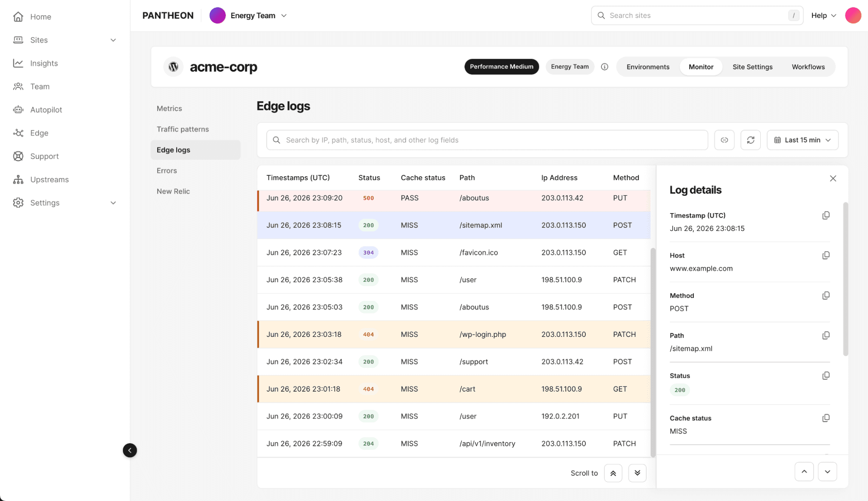Select the Monitor tab
Image resolution: width=868 pixels, height=501 pixels.
click(x=701, y=67)
